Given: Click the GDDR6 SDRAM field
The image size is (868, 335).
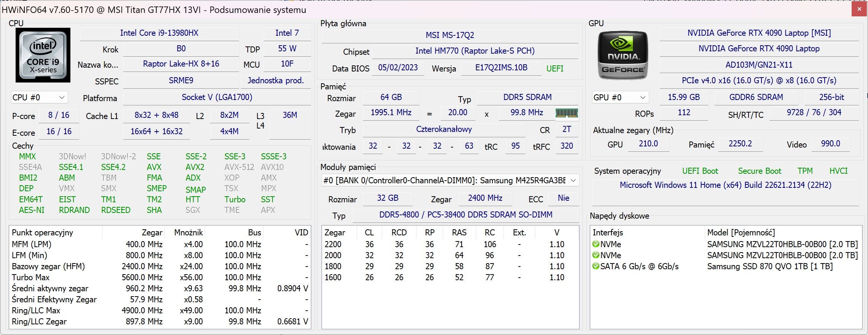Looking at the screenshot, I should click(x=756, y=97).
